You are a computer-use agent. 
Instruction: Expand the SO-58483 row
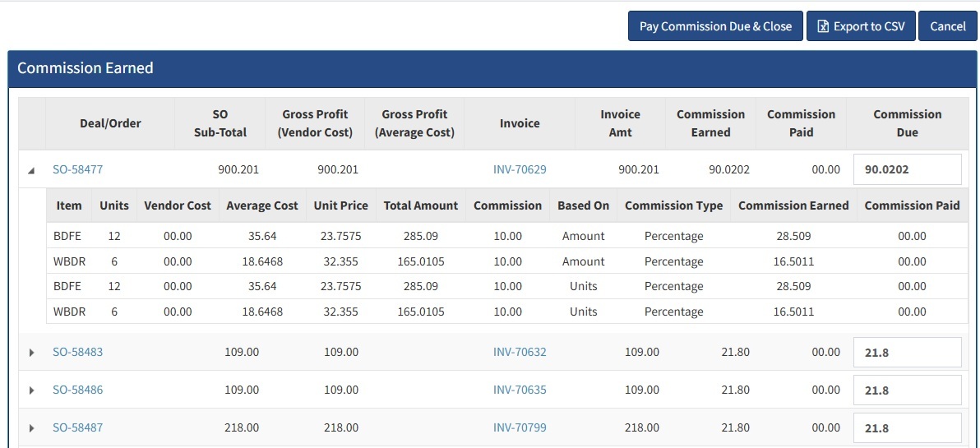tap(32, 353)
